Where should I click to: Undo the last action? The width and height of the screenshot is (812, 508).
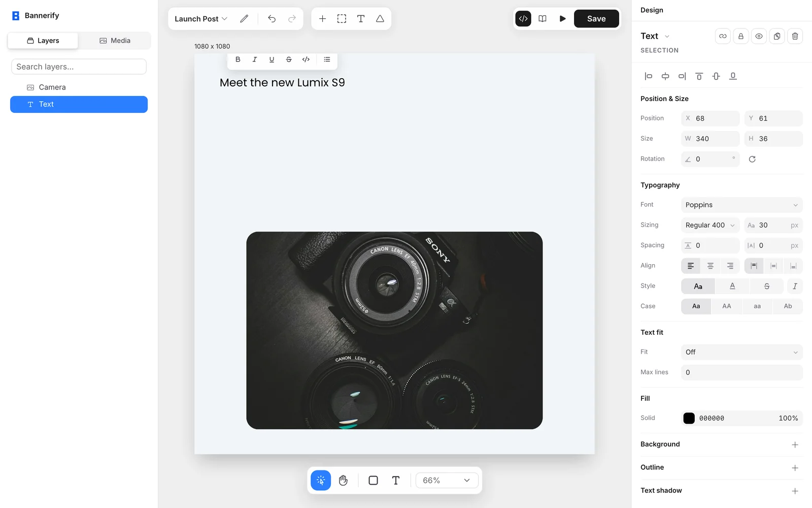tap(272, 19)
